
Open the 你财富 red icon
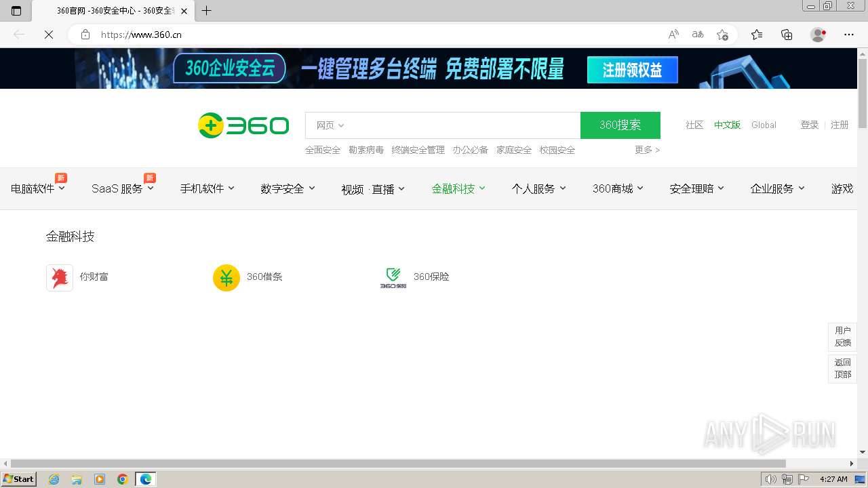point(60,278)
